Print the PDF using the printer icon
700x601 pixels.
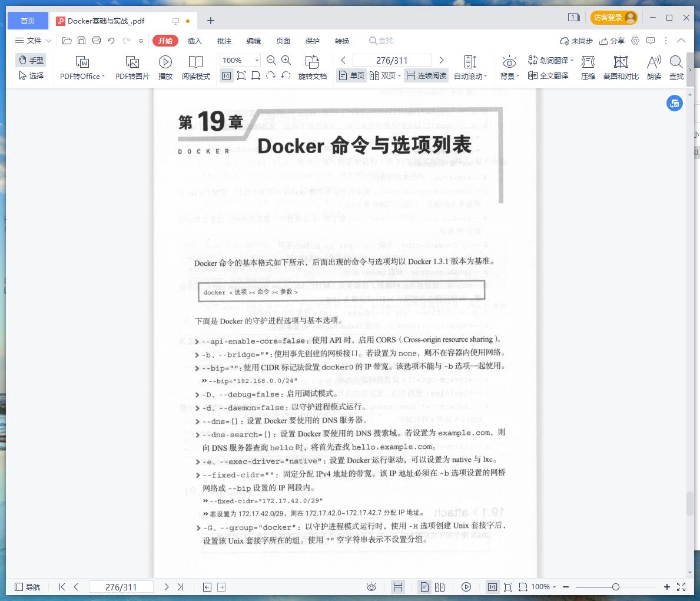[97, 41]
